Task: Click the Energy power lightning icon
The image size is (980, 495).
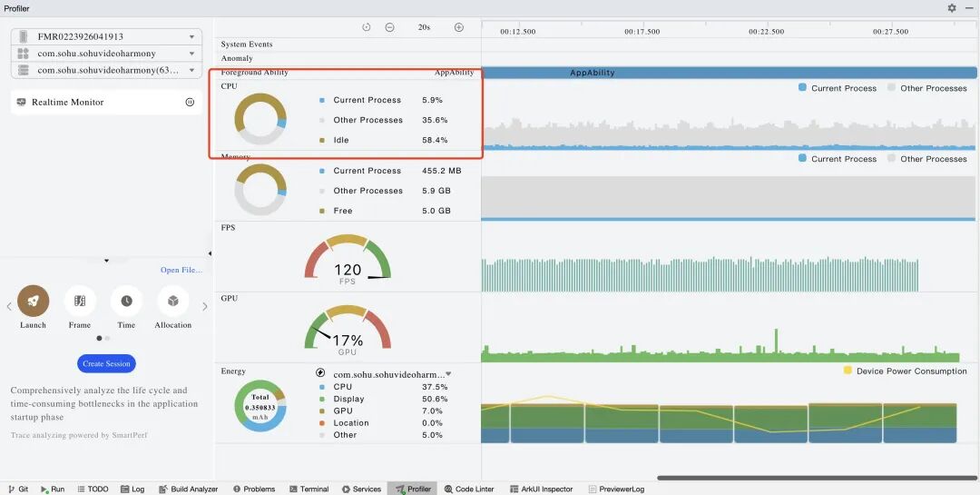Action: click(320, 373)
